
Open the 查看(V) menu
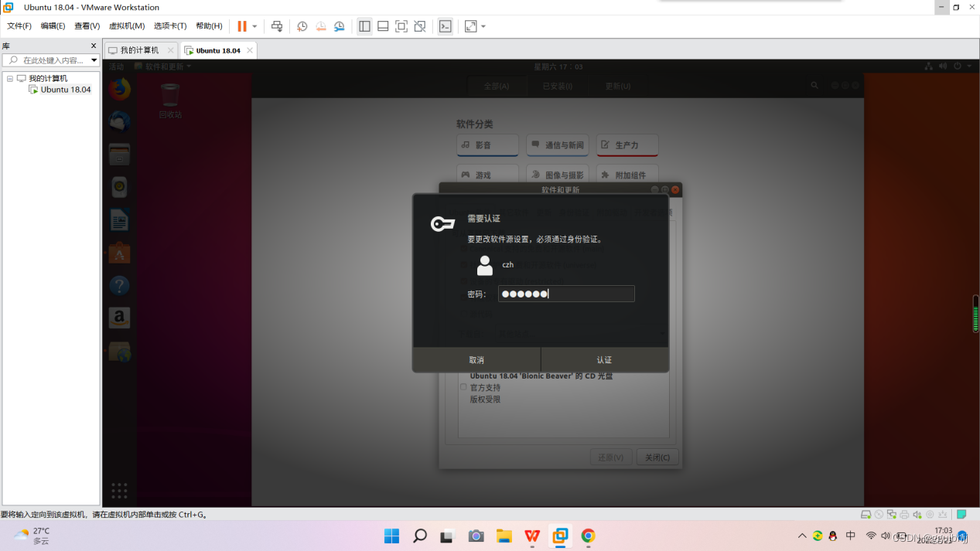tap(87, 26)
